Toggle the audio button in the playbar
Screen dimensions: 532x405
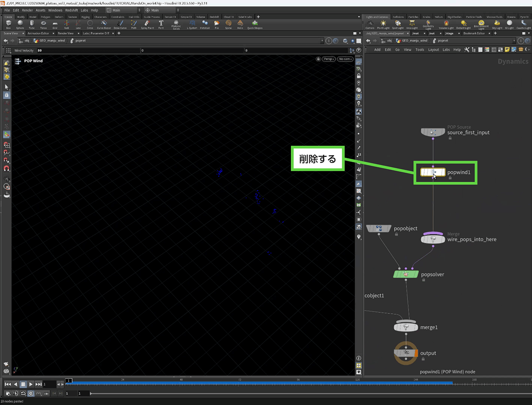click(x=16, y=393)
